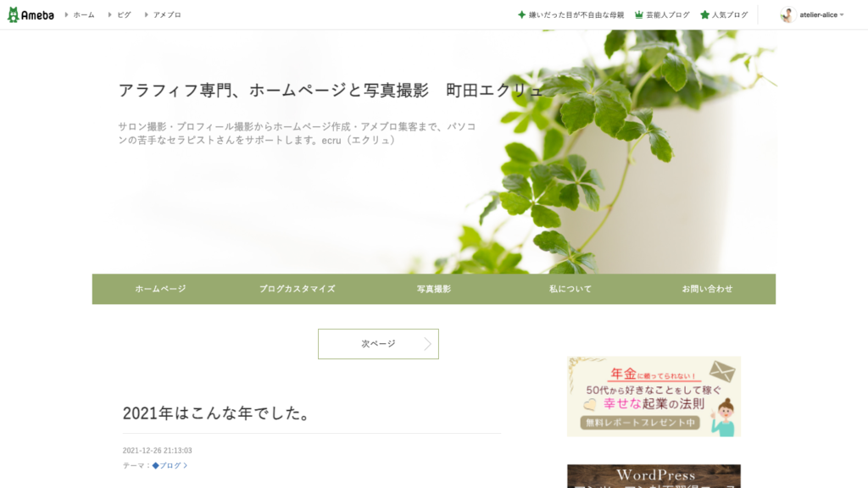The image size is (868, 488).
Task: Click the green sparkle icon beside 嫌いだった目が不自由な母親
Action: tap(521, 15)
